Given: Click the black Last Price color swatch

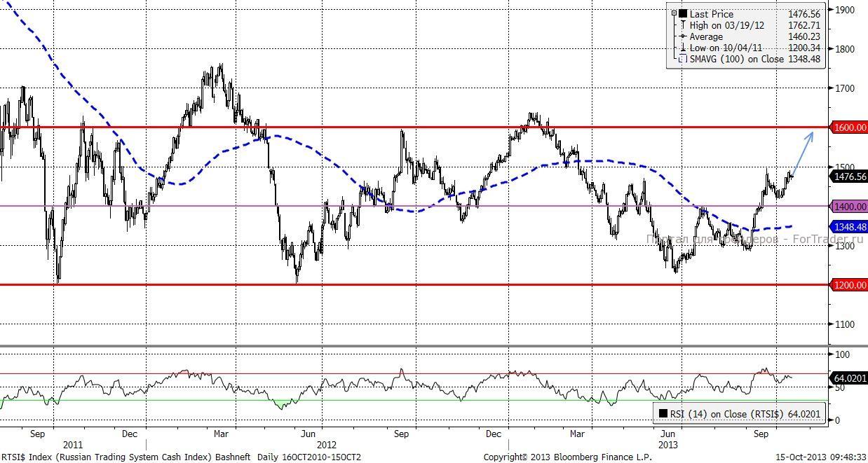Looking at the screenshot, I should (683, 13).
